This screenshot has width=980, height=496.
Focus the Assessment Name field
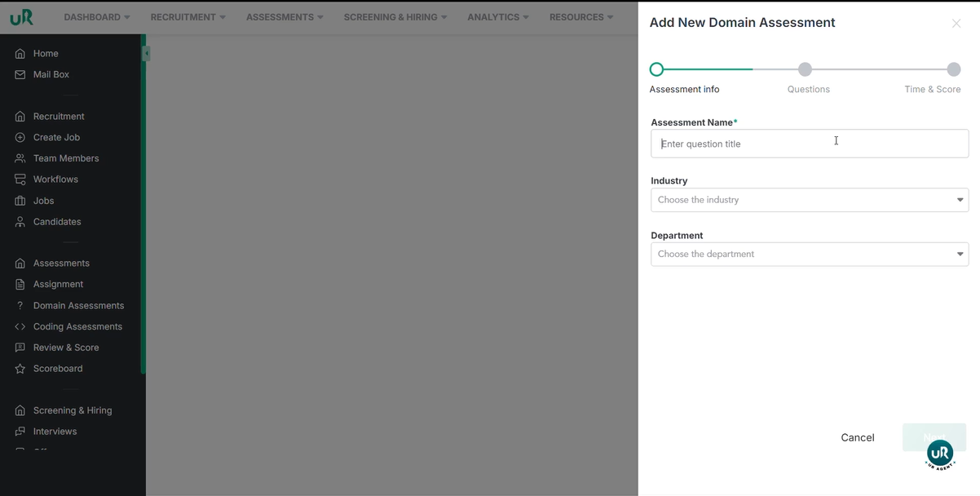(x=809, y=144)
